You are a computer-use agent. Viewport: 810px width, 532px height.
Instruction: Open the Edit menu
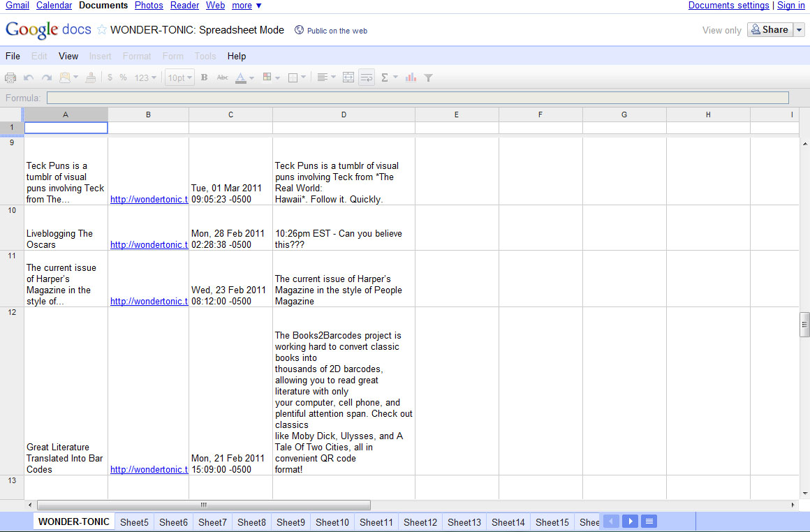tap(39, 56)
